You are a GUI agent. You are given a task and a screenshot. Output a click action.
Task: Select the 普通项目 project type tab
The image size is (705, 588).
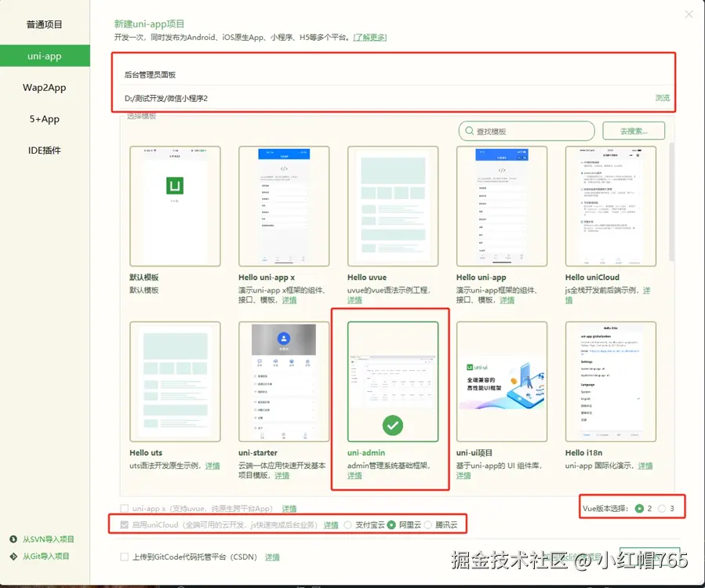tap(45, 24)
